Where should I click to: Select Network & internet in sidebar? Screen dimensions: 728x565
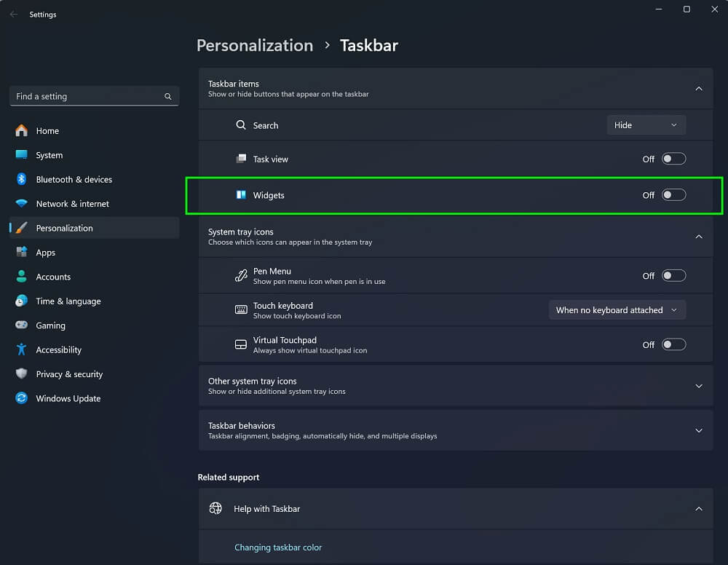coord(94,203)
